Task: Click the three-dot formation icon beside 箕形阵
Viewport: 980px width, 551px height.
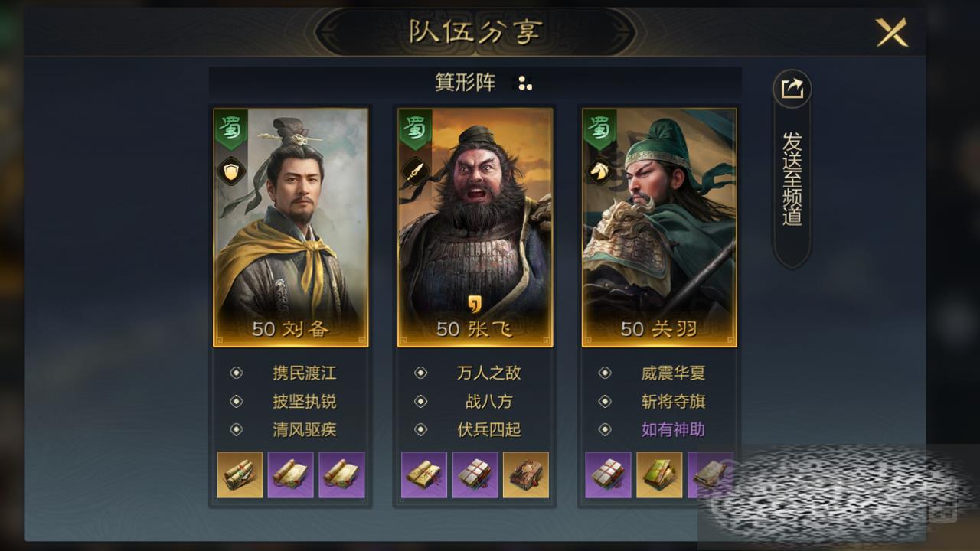Action: (x=524, y=83)
